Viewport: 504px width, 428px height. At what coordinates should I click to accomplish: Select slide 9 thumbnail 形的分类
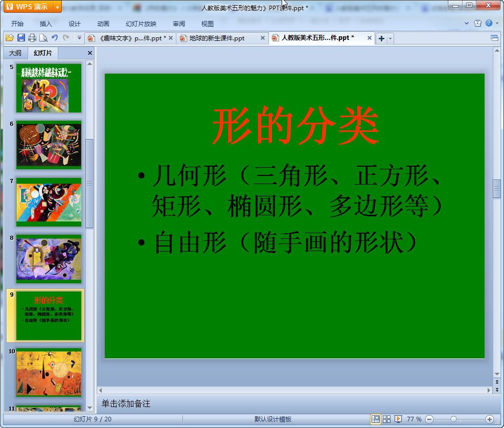pos(49,316)
